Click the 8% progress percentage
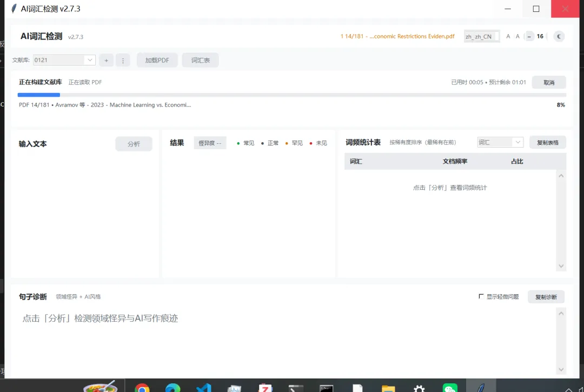 pyautogui.click(x=561, y=105)
